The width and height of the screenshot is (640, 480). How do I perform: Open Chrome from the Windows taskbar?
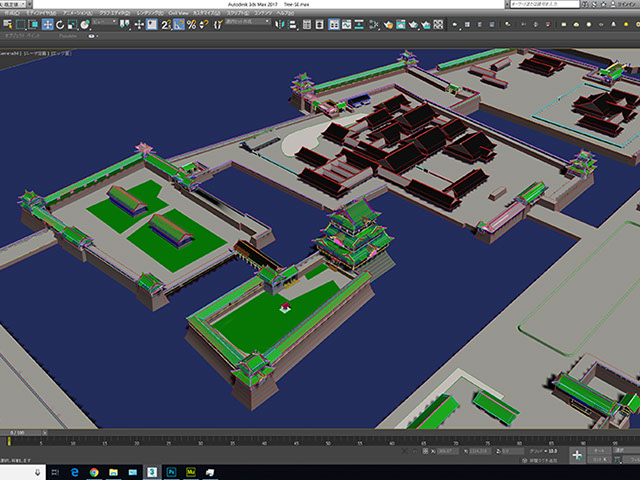tap(94, 470)
